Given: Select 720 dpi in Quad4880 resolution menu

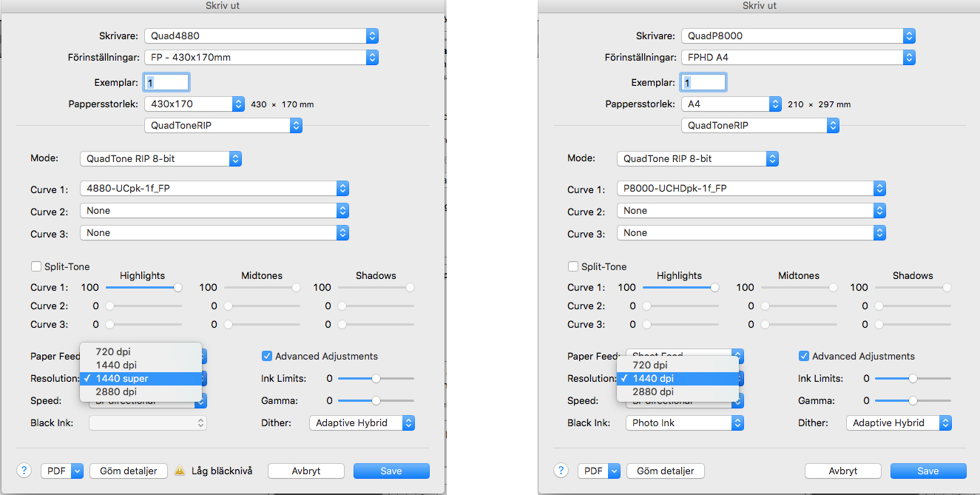Looking at the screenshot, I should coord(141,351).
